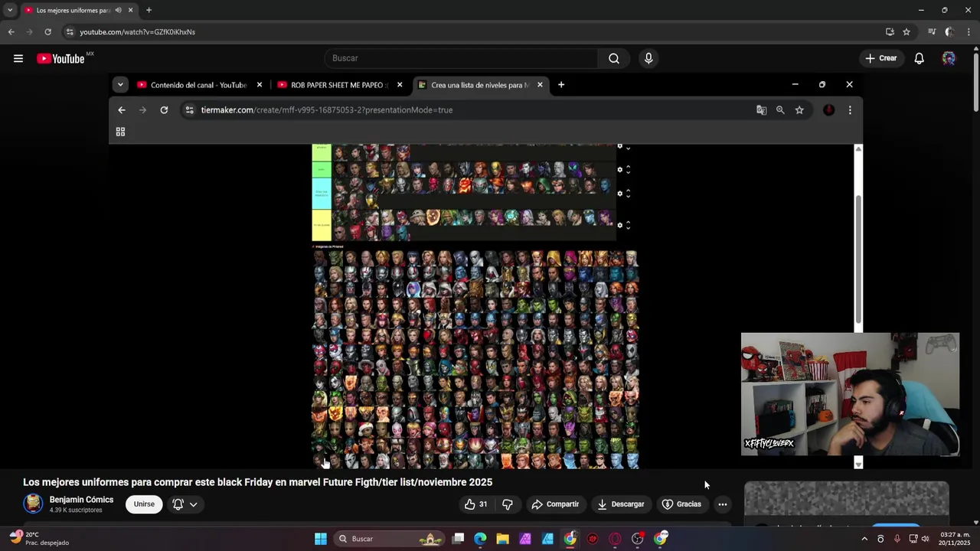
Task: Like the video with thumbs up
Action: tap(476, 504)
